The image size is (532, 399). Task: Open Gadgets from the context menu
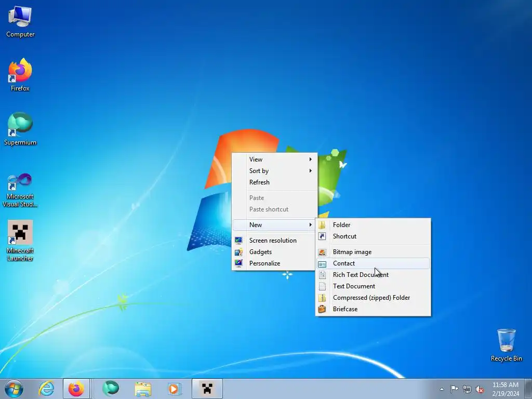[274, 252]
